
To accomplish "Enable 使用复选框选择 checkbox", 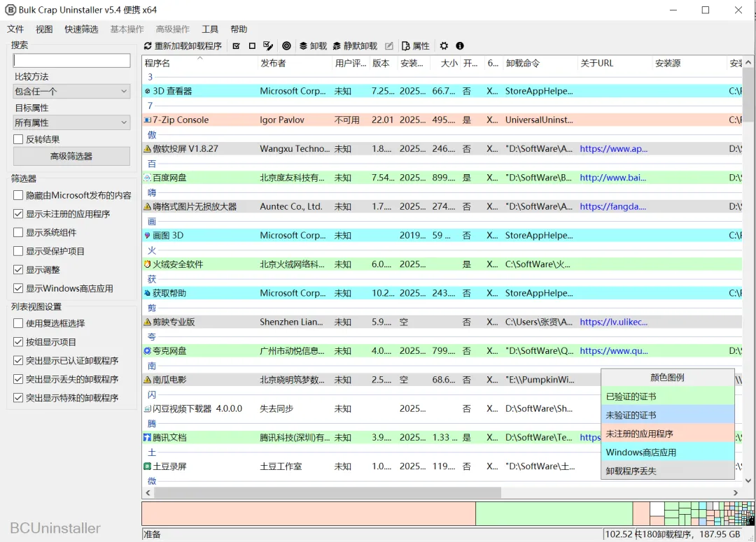I will [x=18, y=323].
